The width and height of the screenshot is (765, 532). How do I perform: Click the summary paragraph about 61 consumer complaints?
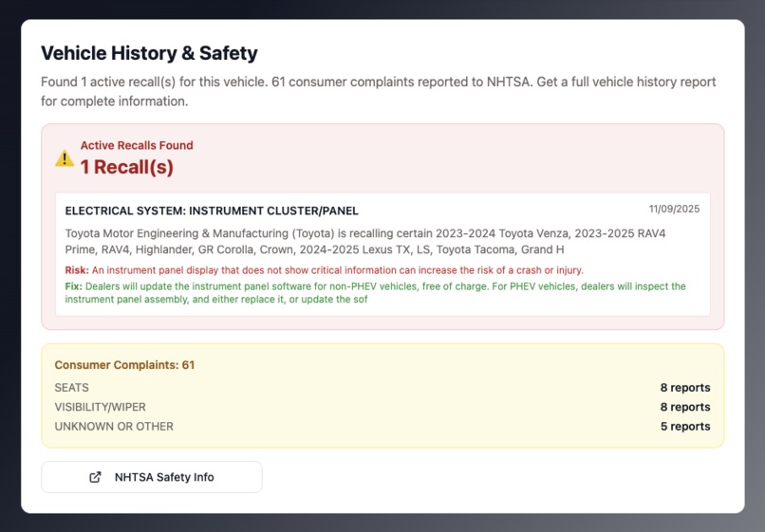378,91
